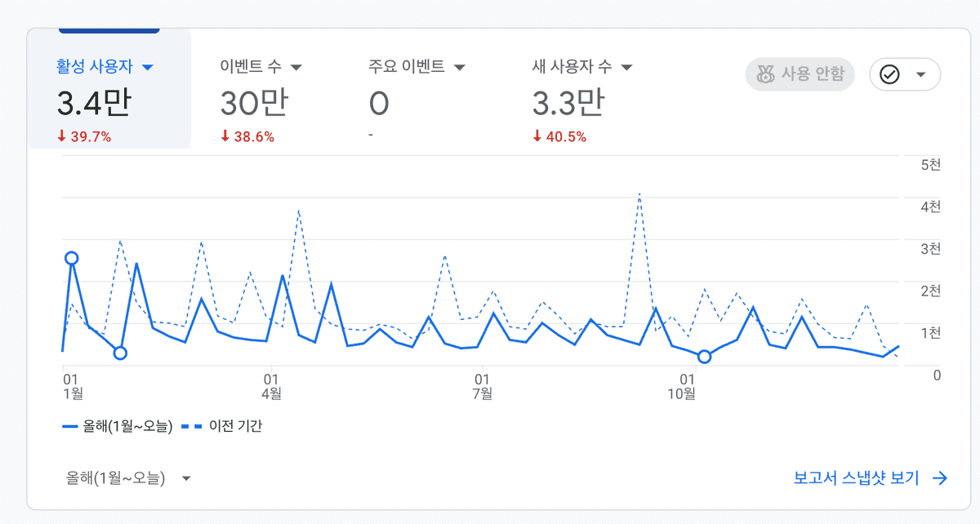
Task: Switch to the 이벤트 수 metric tab
Action: 252,67
